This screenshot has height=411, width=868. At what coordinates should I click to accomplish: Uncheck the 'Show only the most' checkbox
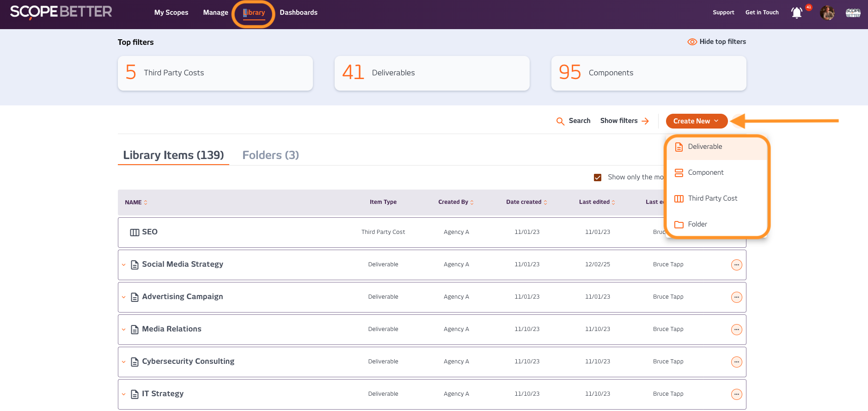click(x=598, y=178)
